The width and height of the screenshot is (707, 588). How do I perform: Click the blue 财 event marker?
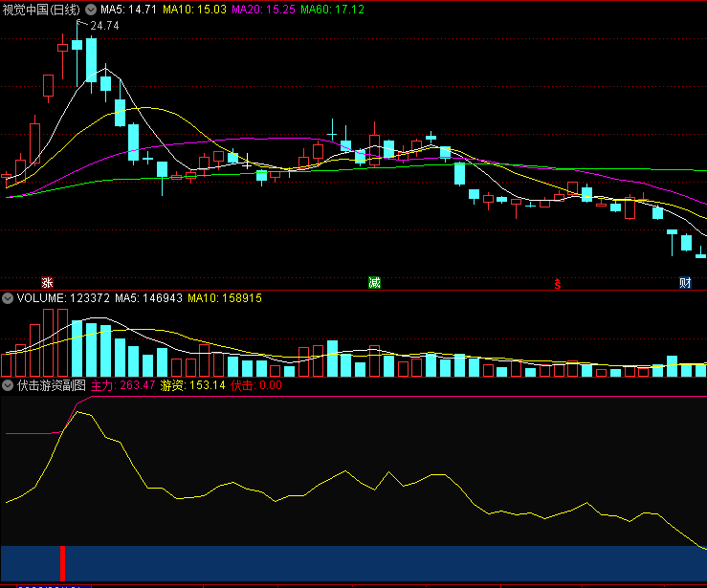[685, 282]
